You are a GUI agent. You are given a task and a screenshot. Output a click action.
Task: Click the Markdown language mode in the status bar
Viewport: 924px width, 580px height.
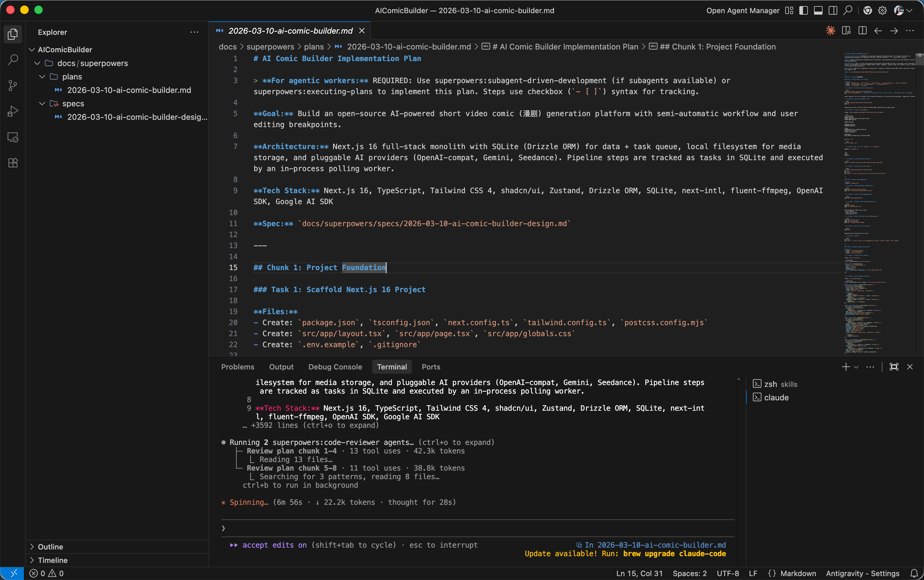[x=798, y=573]
